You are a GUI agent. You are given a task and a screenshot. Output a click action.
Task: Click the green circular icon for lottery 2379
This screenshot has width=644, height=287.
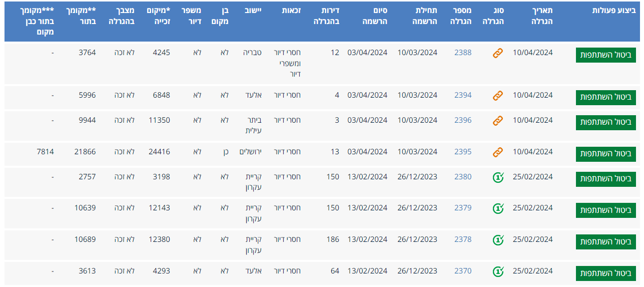pos(497,208)
